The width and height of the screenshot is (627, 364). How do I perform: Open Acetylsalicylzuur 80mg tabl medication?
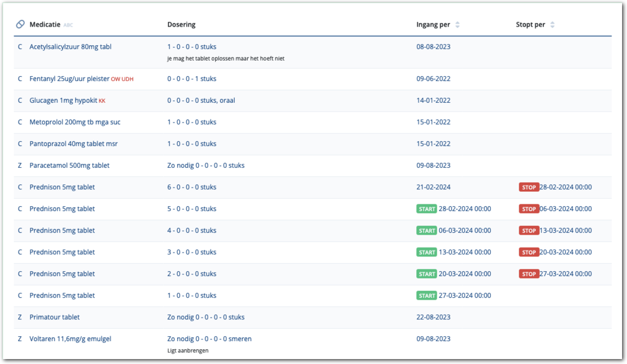point(70,47)
